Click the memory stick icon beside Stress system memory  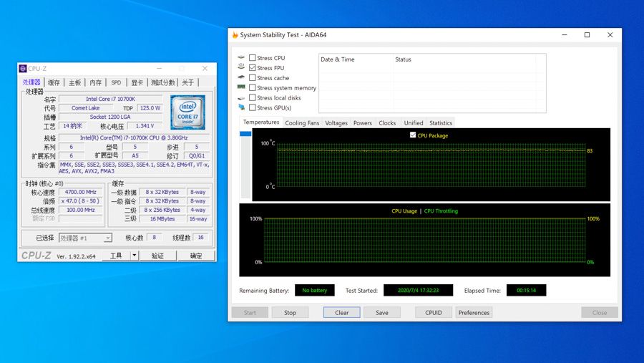[x=241, y=88]
